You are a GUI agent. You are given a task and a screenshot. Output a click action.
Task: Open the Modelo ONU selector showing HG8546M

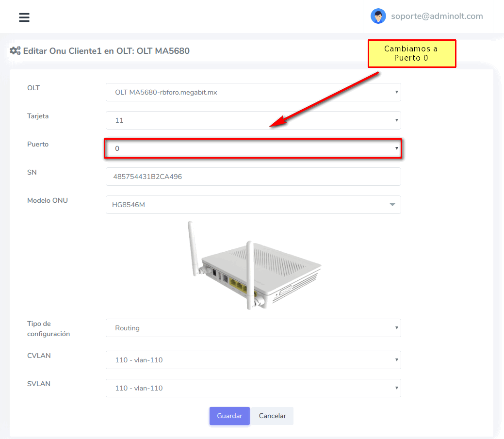click(253, 205)
